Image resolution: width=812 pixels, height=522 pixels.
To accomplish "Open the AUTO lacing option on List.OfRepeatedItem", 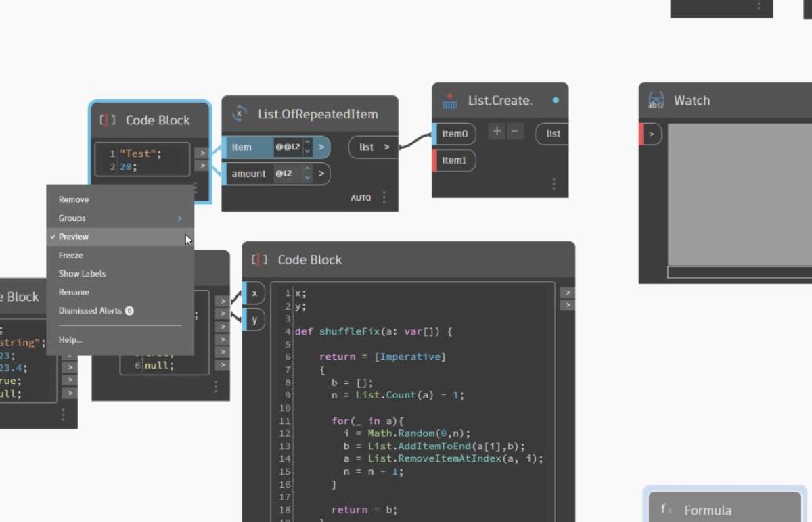I will point(361,198).
